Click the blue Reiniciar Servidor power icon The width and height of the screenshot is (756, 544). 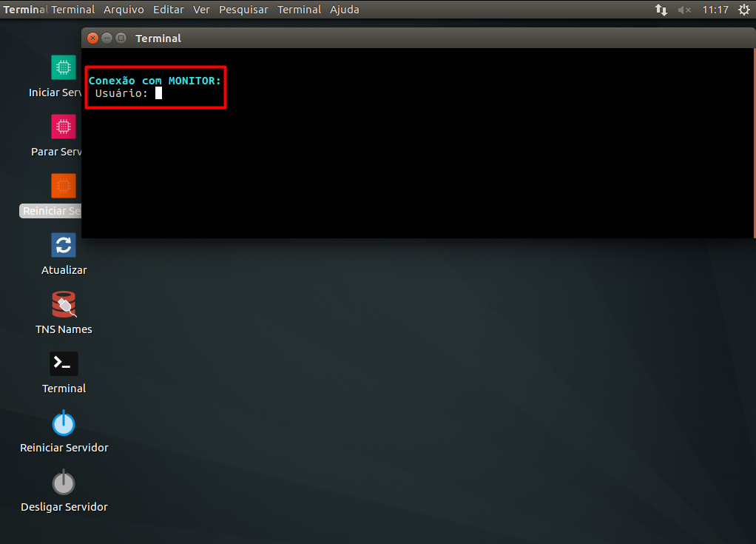(64, 423)
